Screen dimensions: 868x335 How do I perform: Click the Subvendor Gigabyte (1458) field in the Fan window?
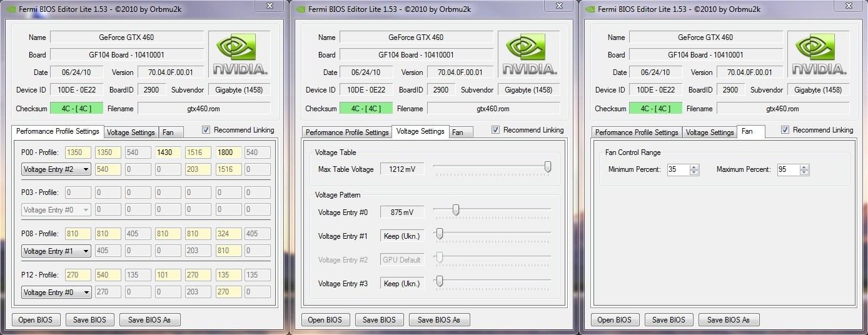[x=818, y=89]
